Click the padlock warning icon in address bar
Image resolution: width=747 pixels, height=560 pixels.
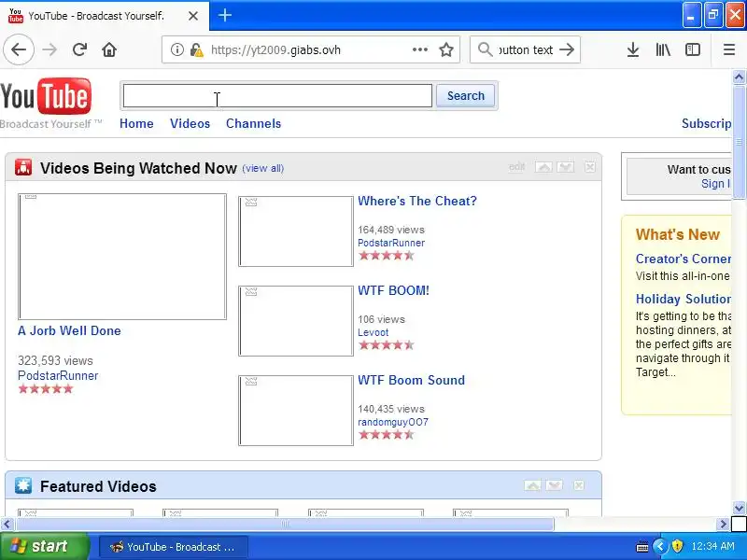(x=196, y=49)
